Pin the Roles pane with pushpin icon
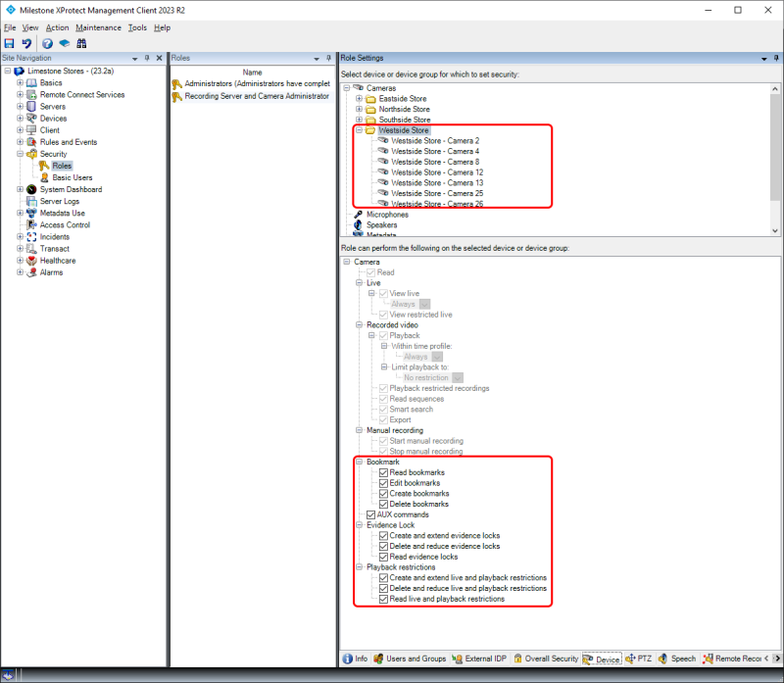 coord(328,58)
